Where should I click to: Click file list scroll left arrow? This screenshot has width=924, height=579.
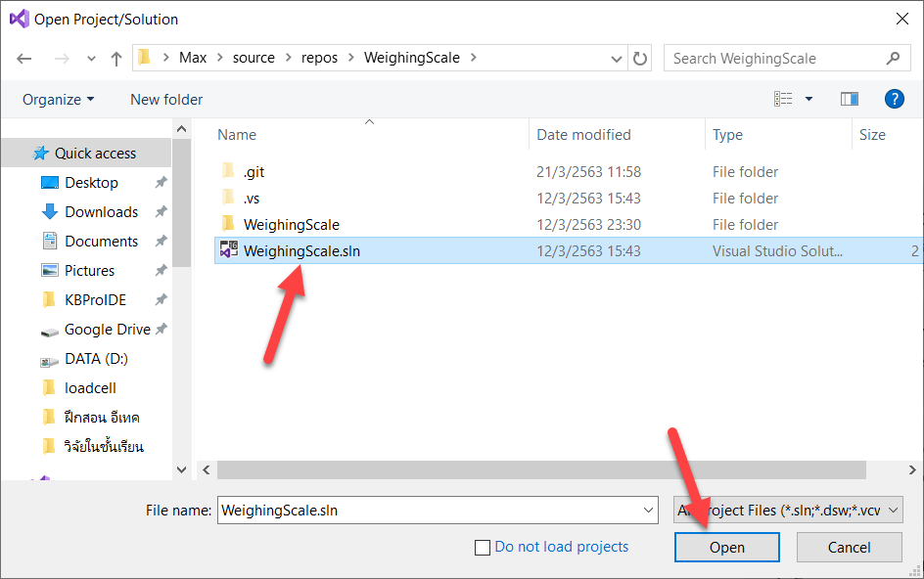pos(207,470)
